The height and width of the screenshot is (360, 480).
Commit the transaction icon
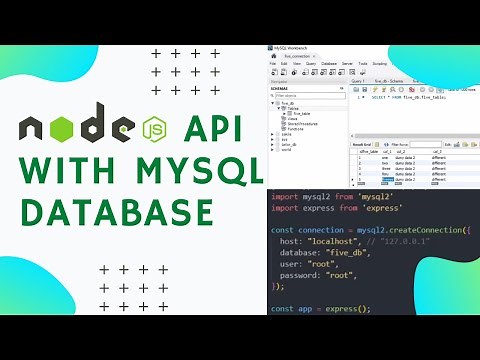click(422, 89)
